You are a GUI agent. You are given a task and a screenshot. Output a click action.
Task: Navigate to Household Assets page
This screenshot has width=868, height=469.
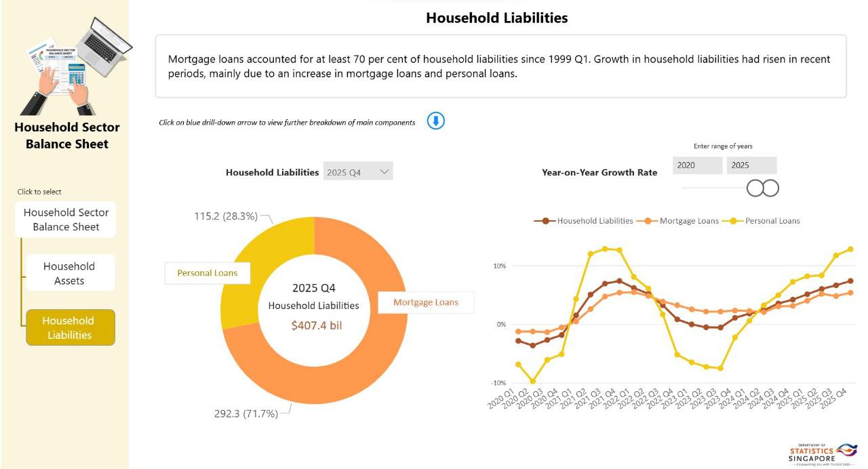click(69, 273)
